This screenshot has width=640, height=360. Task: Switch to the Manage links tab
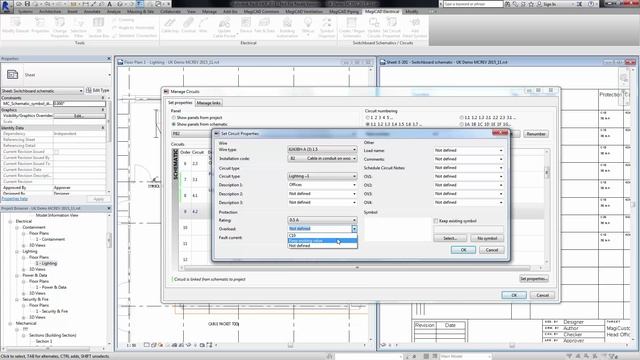pyautogui.click(x=209, y=103)
